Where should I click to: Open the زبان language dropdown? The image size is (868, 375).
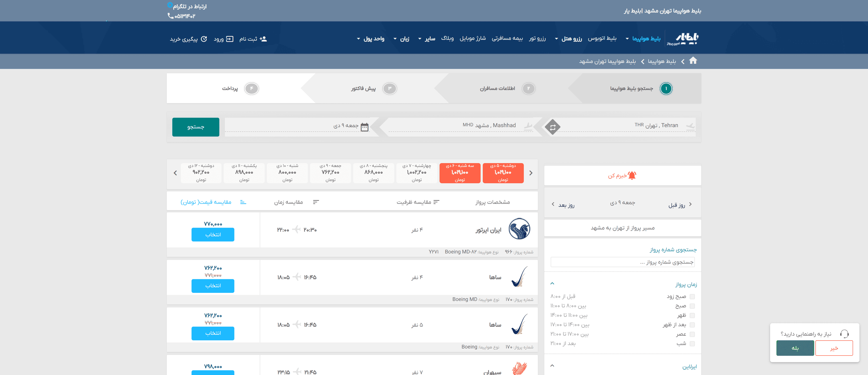(x=401, y=38)
